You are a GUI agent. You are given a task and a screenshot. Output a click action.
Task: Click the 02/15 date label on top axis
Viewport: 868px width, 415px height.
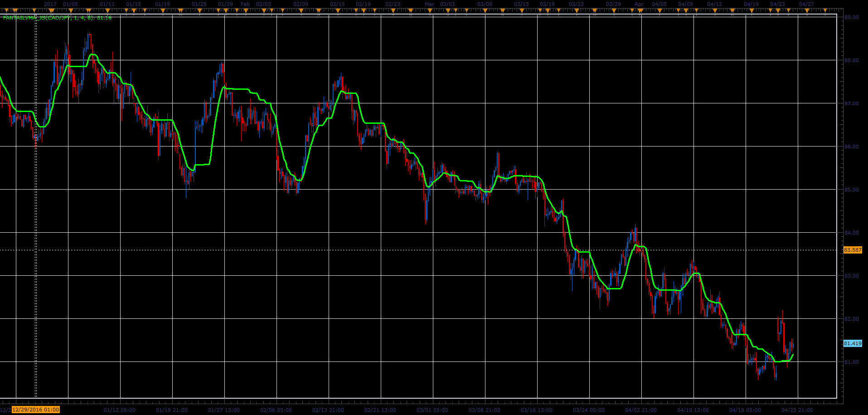coord(337,4)
